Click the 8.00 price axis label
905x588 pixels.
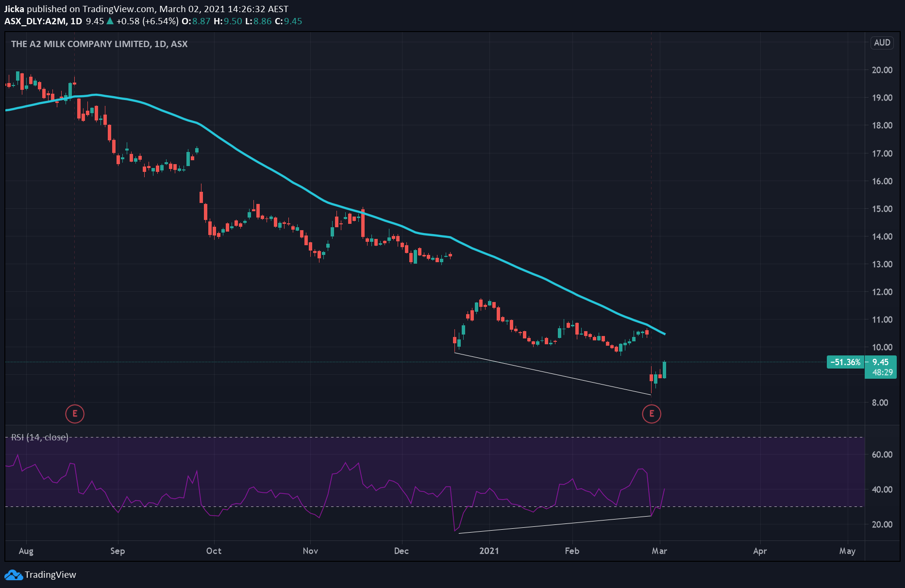click(880, 403)
